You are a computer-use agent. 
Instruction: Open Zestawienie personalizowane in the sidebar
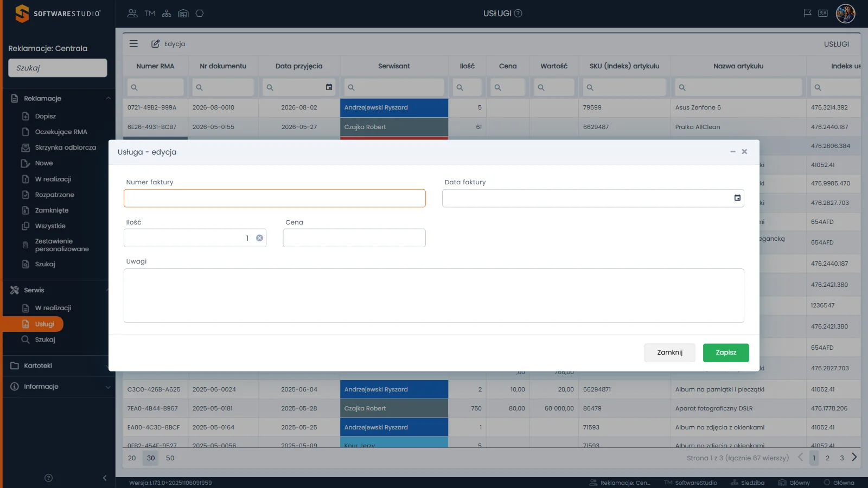click(62, 245)
